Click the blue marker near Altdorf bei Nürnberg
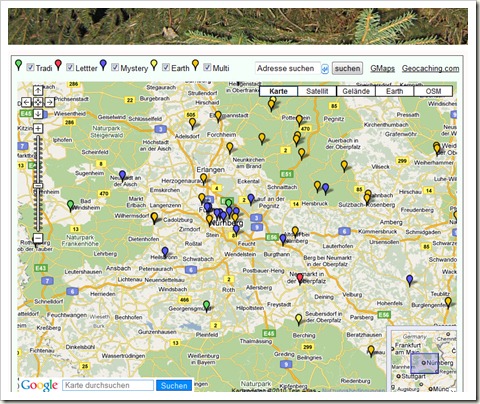 [x=283, y=240]
